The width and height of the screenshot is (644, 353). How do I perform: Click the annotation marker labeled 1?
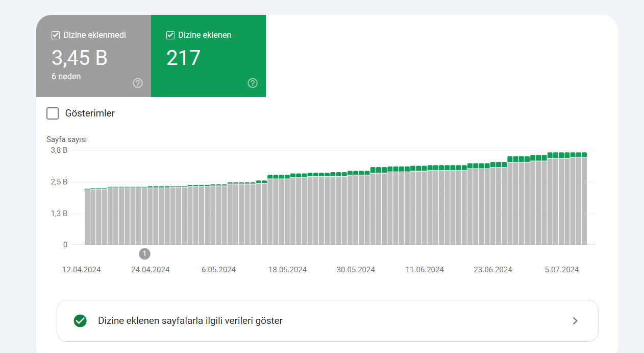(x=145, y=254)
